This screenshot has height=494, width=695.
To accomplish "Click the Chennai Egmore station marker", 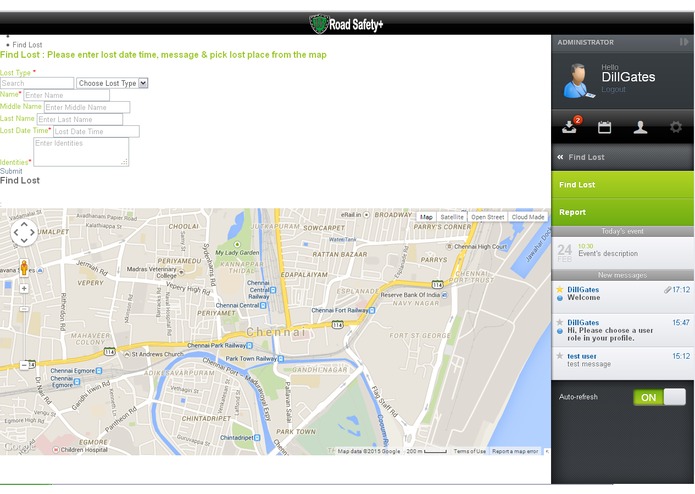I will (99, 370).
